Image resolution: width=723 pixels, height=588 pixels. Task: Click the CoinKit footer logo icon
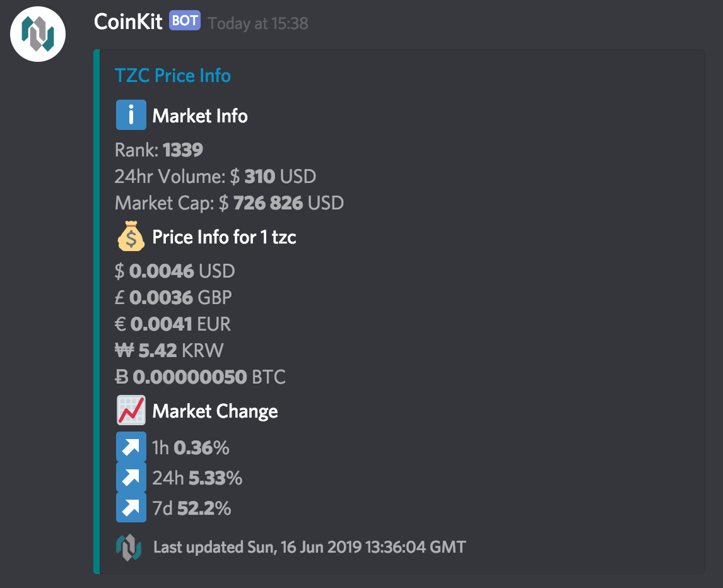click(x=129, y=548)
